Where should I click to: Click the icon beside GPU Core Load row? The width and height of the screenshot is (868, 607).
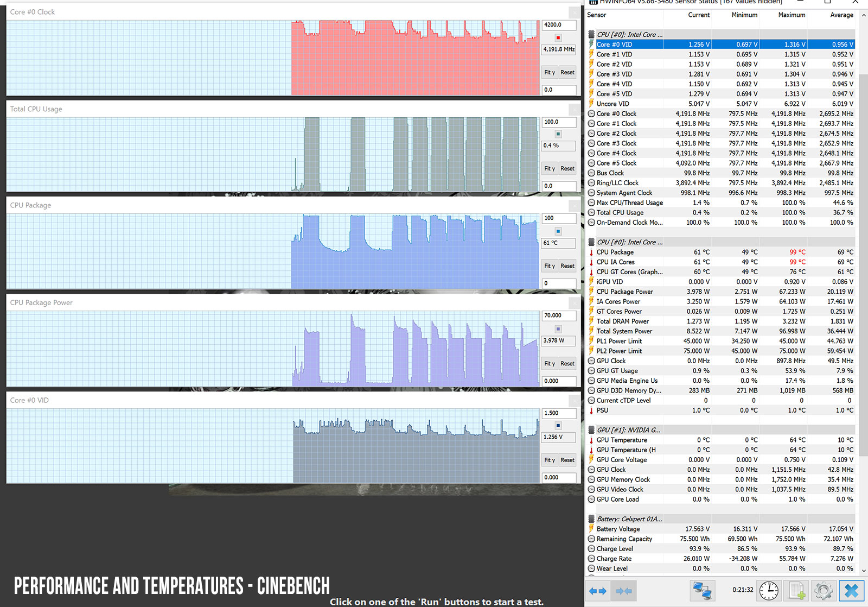pyautogui.click(x=591, y=499)
